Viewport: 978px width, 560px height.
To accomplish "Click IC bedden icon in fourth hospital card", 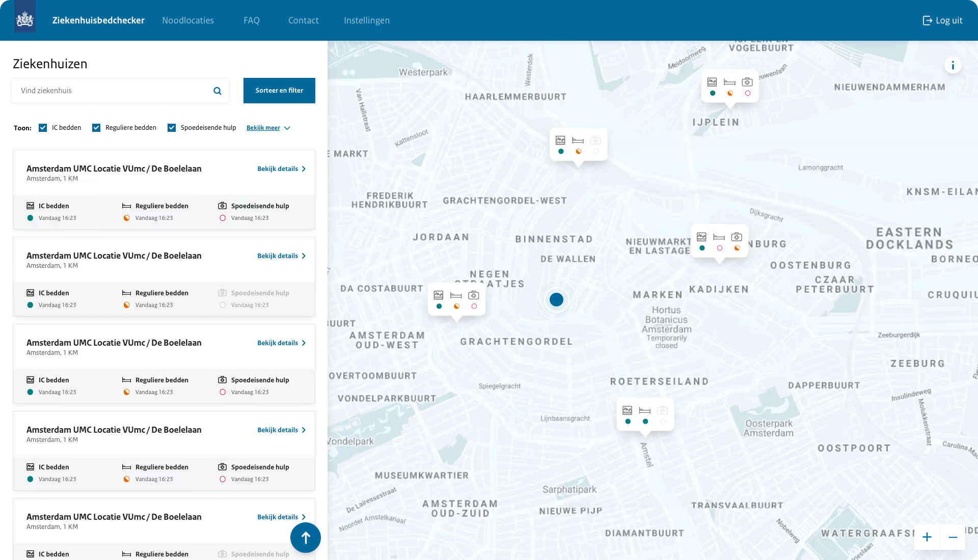I will pos(31,467).
